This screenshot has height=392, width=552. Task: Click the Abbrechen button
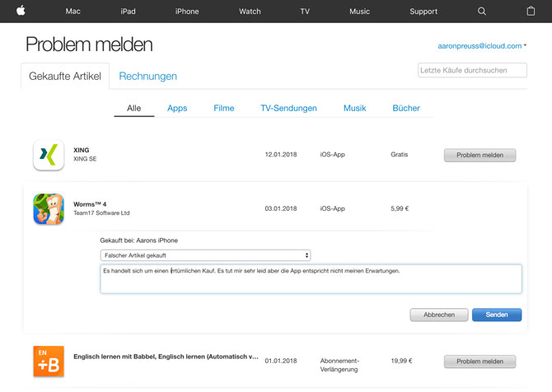(x=438, y=315)
